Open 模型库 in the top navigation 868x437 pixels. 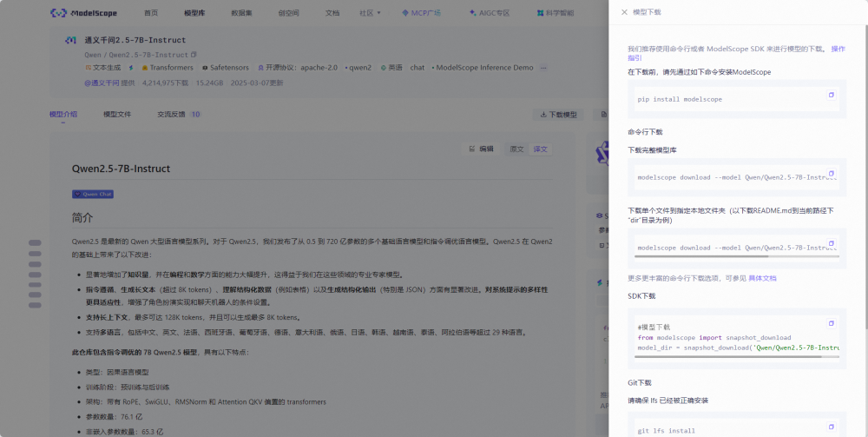(194, 13)
